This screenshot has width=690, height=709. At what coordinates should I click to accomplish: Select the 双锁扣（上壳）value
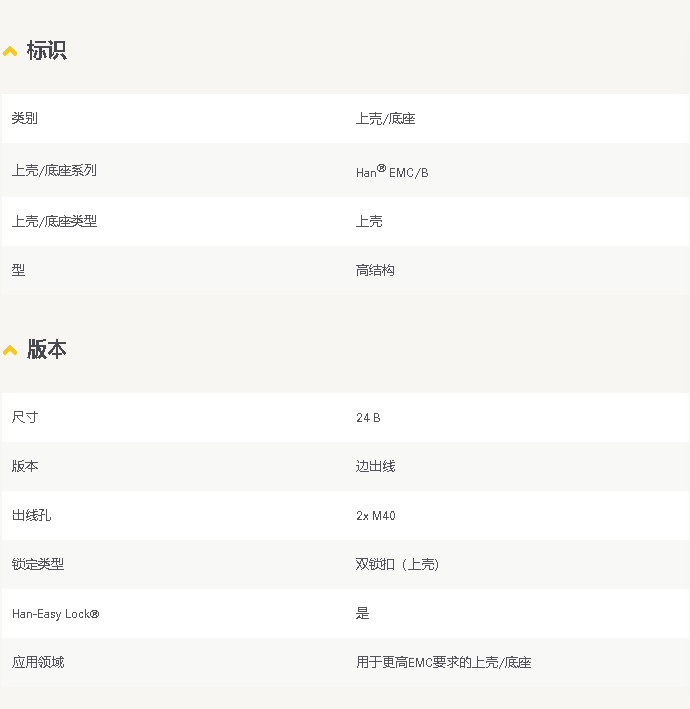tap(397, 564)
